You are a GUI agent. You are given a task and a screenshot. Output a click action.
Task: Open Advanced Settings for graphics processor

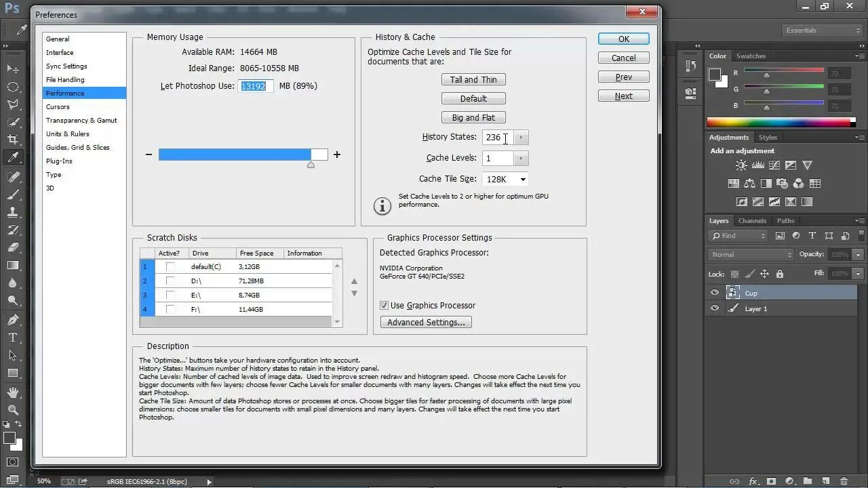coord(426,323)
